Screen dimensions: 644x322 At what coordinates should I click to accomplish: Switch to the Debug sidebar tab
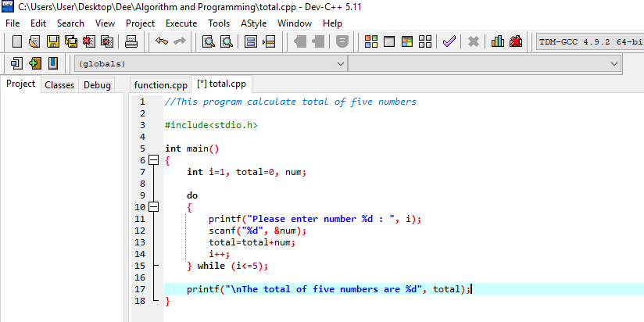[98, 85]
